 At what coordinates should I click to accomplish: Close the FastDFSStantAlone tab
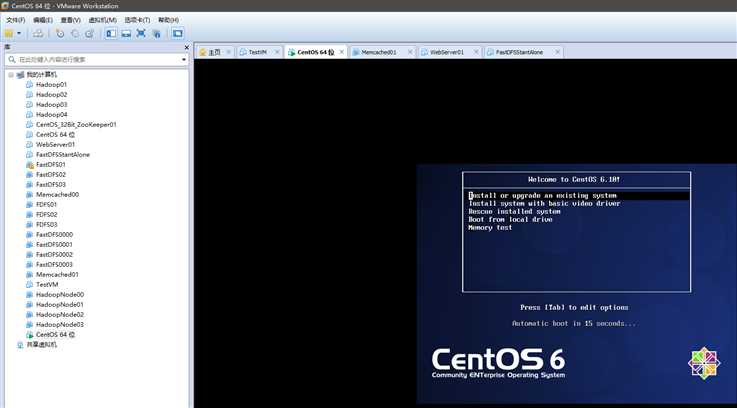tap(557, 52)
